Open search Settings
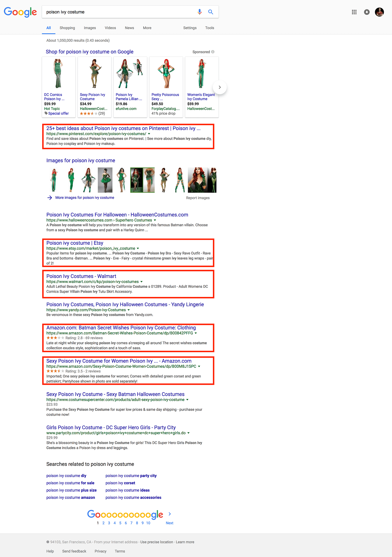 coord(190,28)
